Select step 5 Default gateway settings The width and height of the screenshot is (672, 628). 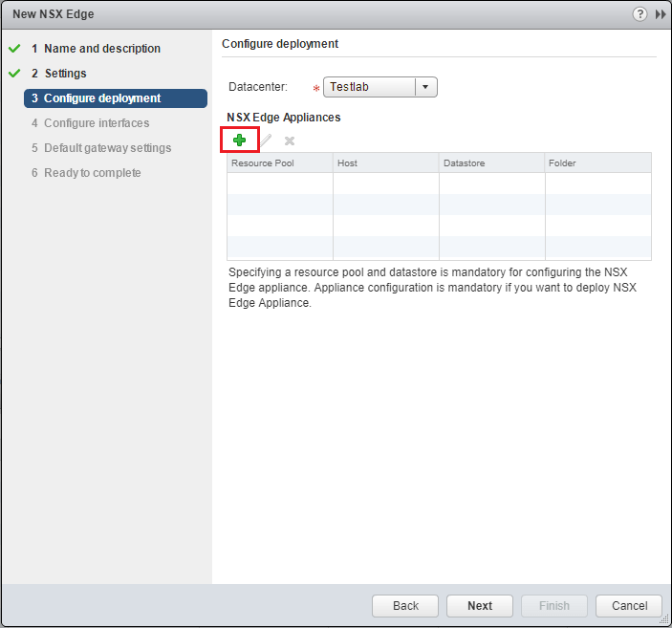[101, 148]
